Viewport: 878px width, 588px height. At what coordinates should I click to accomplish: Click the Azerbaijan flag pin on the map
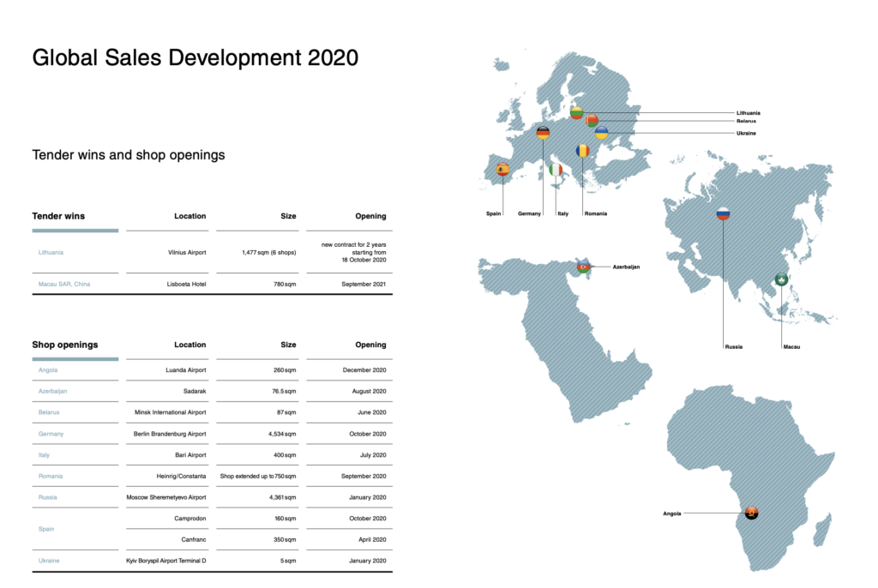click(x=584, y=267)
